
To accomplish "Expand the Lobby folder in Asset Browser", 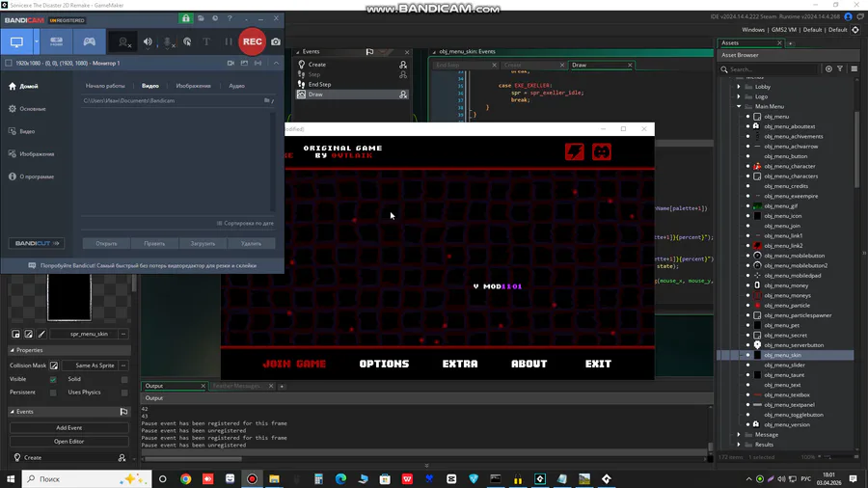I will pos(739,87).
